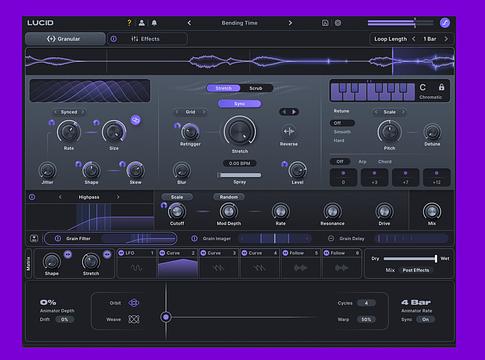This screenshot has width=485, height=360.
Task: Decrease Loop Length with left arrow
Action: click(x=414, y=39)
